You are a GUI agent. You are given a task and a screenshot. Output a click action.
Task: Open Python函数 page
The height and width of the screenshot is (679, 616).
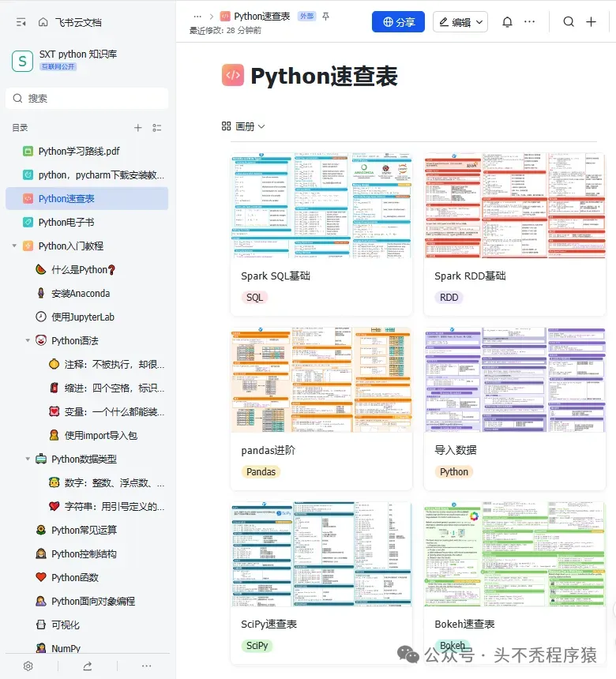[x=75, y=577]
